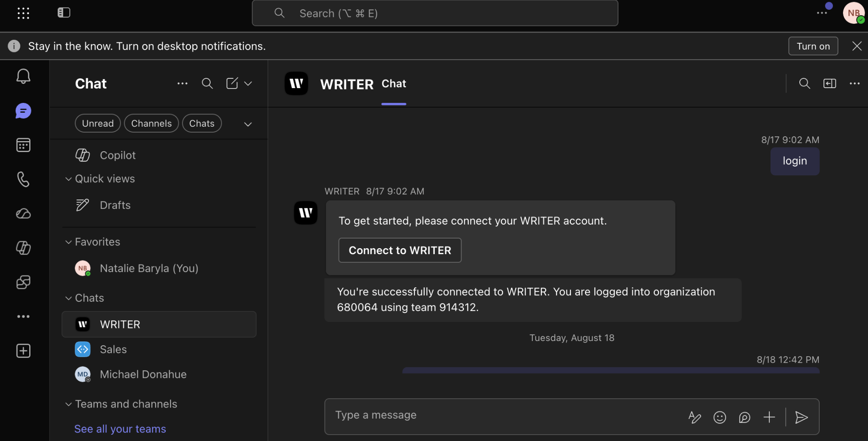868x441 pixels.
Task: Filter by Unread
Action: [98, 123]
